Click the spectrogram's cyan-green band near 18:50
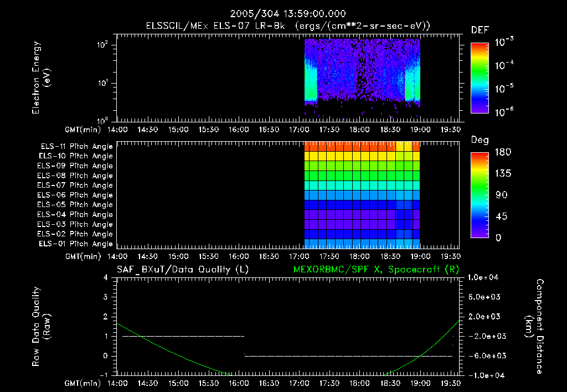The height and width of the screenshot is (392, 567). [x=412, y=82]
